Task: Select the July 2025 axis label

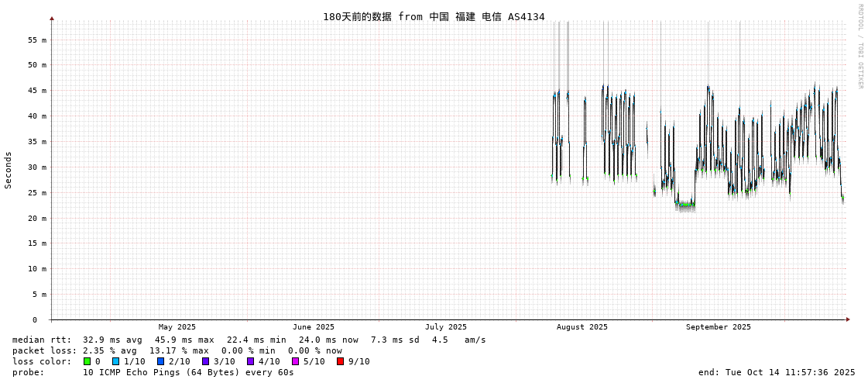Action: [x=446, y=327]
